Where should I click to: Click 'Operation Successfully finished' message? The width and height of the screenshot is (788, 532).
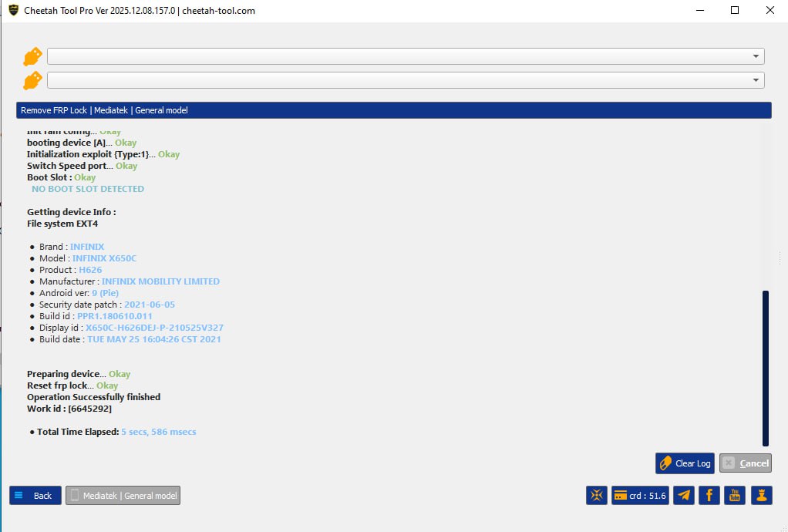click(x=93, y=397)
